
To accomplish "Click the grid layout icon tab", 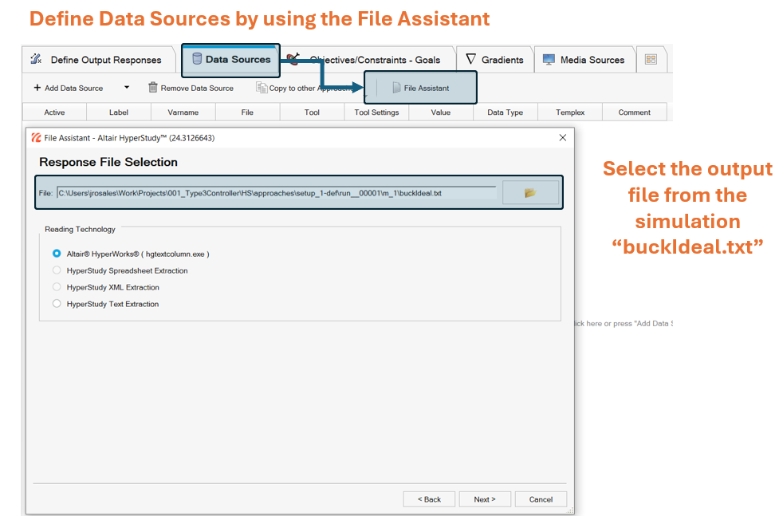I will click(x=651, y=60).
